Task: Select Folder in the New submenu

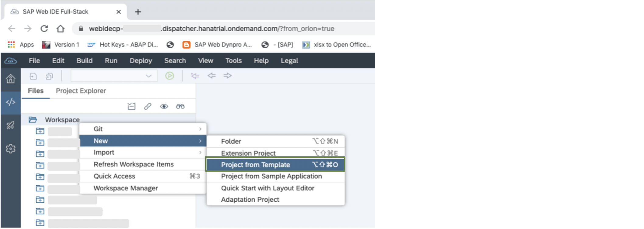Action: pos(276,141)
